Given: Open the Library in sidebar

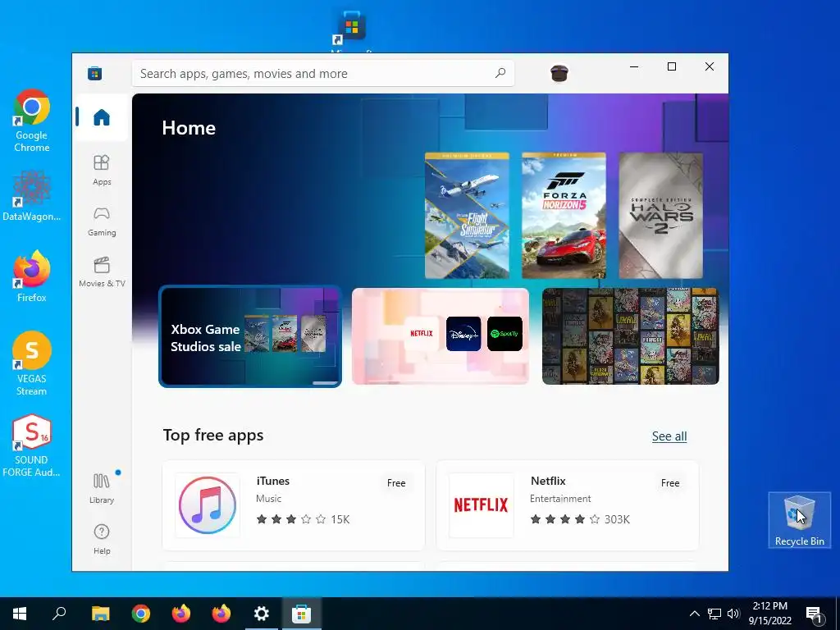Looking at the screenshot, I should (101, 488).
